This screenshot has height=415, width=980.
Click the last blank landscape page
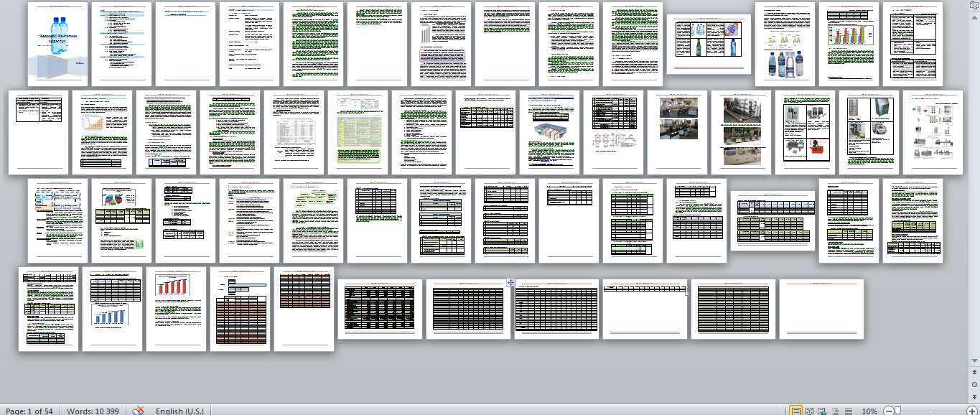[821, 309]
